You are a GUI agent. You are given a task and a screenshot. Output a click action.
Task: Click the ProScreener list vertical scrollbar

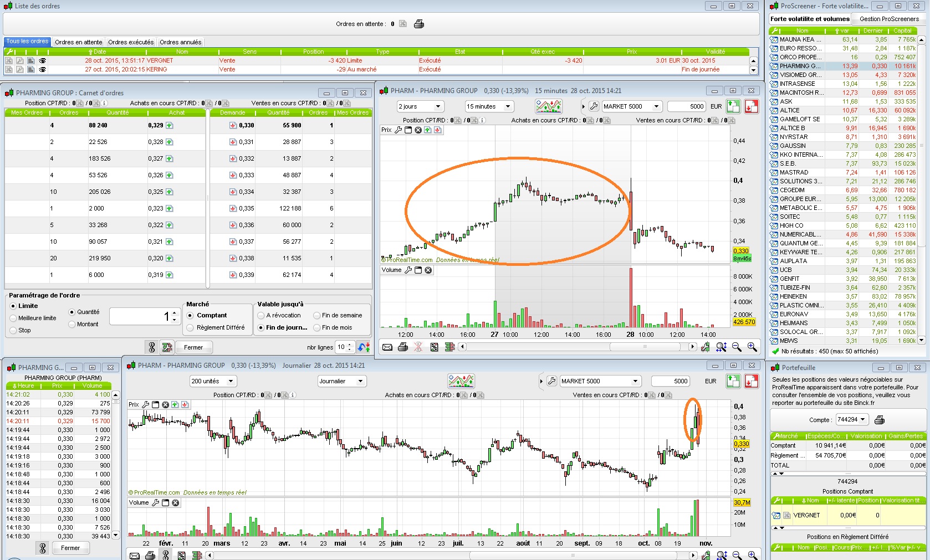(x=922, y=190)
